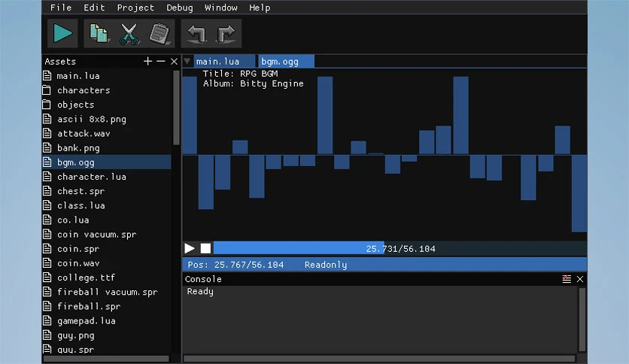Open the Debug menu
The height and width of the screenshot is (364, 629).
(x=180, y=8)
